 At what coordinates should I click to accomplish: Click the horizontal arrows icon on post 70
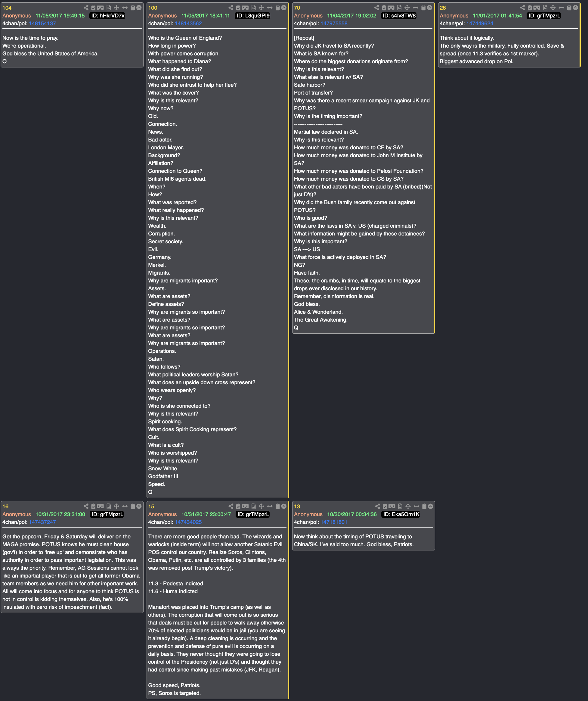click(x=415, y=8)
